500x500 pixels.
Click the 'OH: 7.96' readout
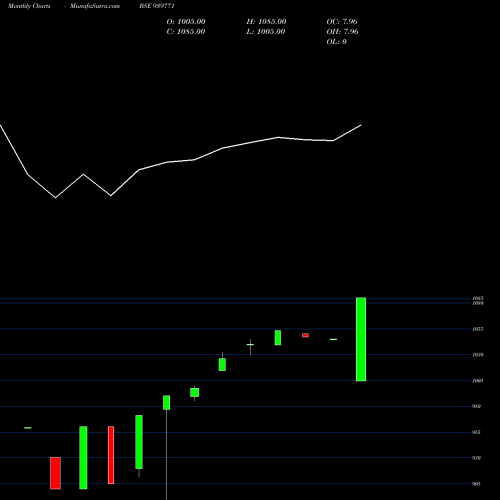click(343, 32)
